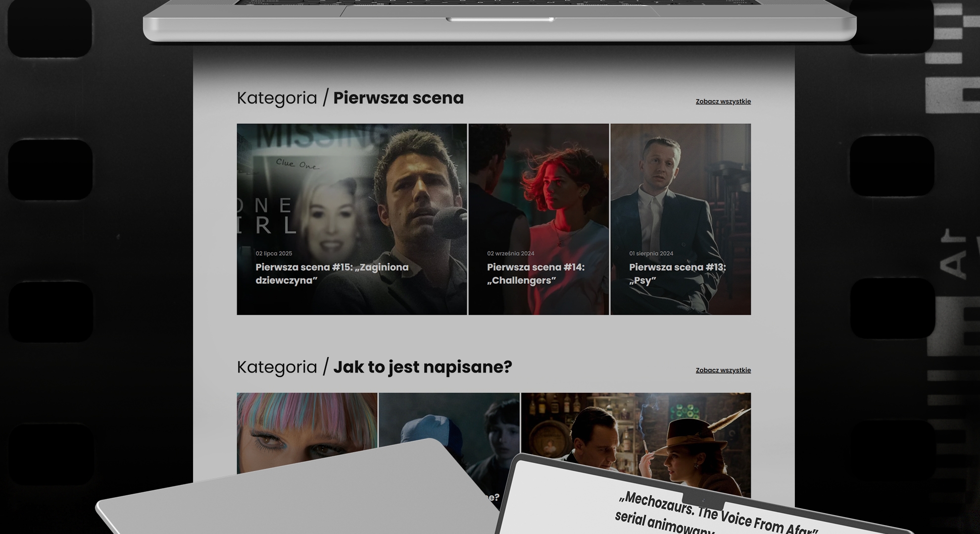Screen dimensions: 980x534
Task: Select the "Jak to jest napisane?" category heading
Action: (x=422, y=367)
